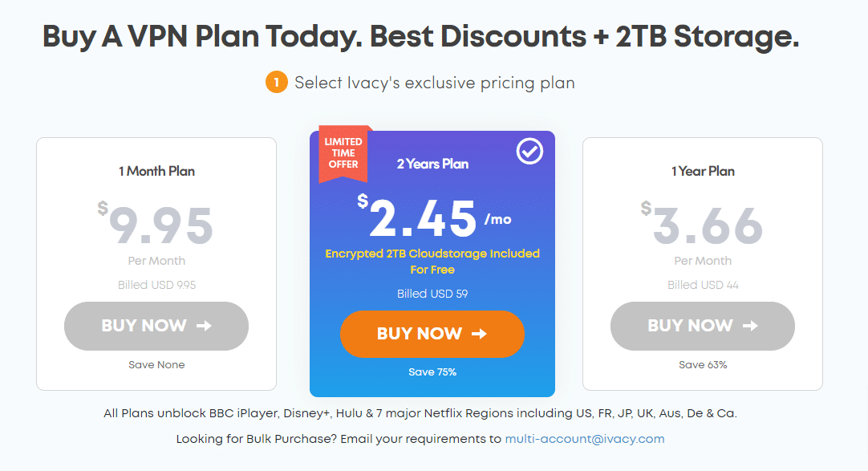Buy the 1 Year Plan now
This screenshot has width=868, height=471.
pos(703,326)
